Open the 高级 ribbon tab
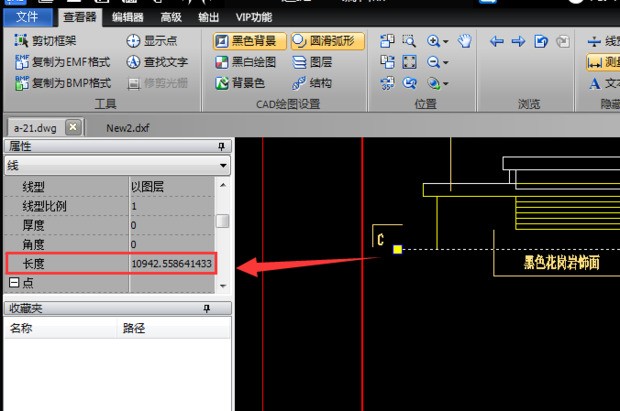The width and height of the screenshot is (620, 411). tap(171, 17)
